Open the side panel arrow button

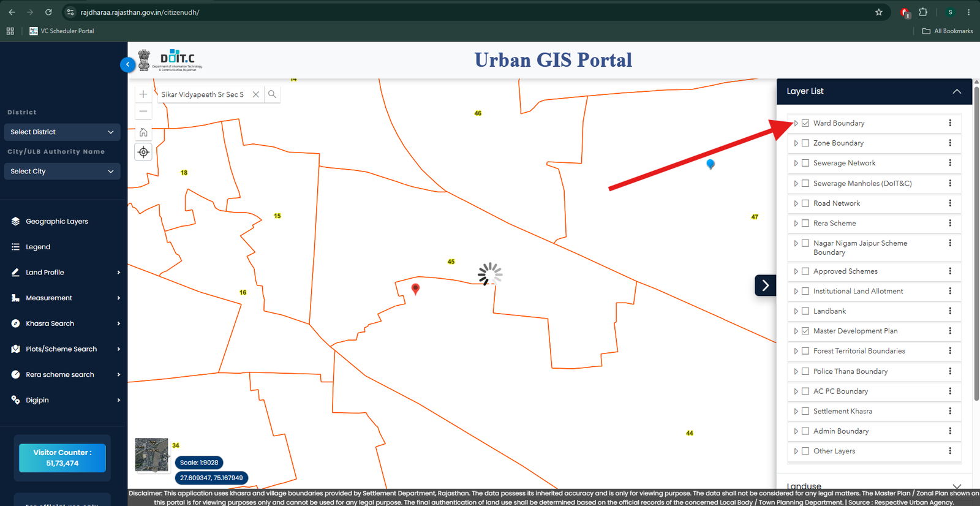765,285
